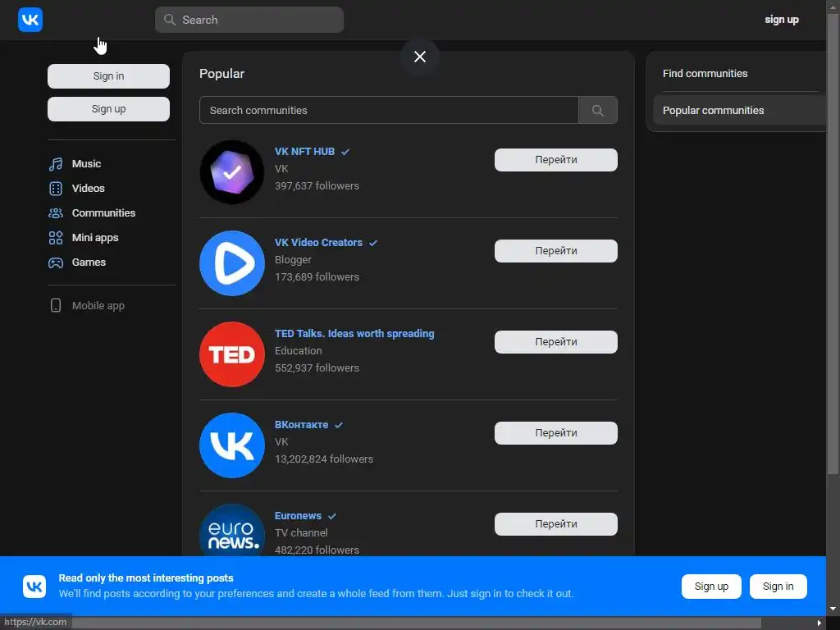Image resolution: width=840 pixels, height=630 pixels.
Task: Click the Communities people icon in the sidebar
Action: (x=56, y=213)
